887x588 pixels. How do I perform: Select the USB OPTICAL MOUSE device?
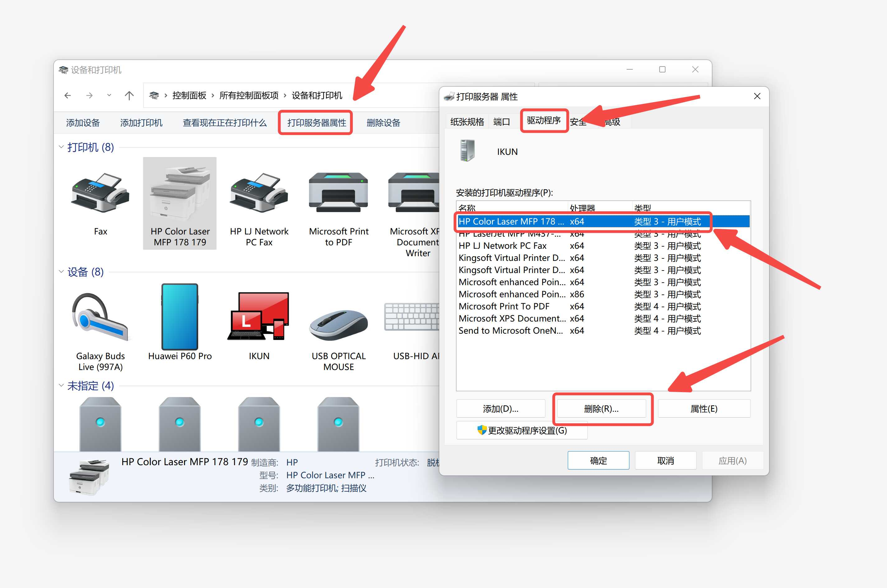click(x=338, y=325)
